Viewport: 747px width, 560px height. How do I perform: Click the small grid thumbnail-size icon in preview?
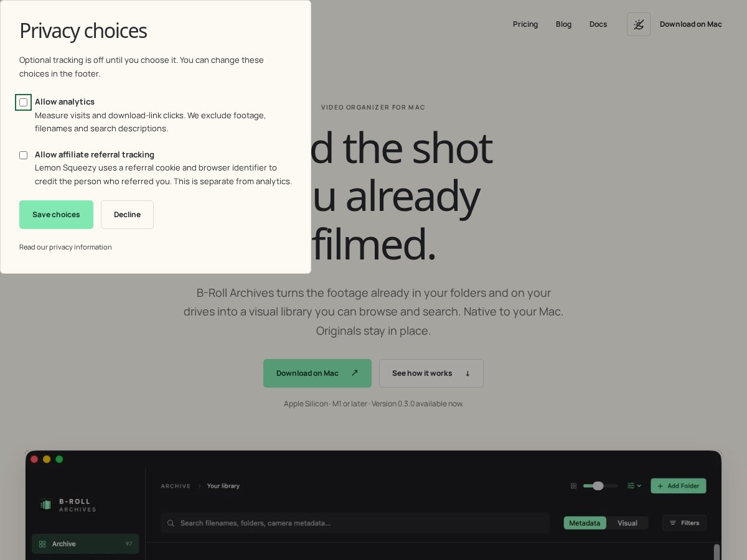(x=573, y=486)
